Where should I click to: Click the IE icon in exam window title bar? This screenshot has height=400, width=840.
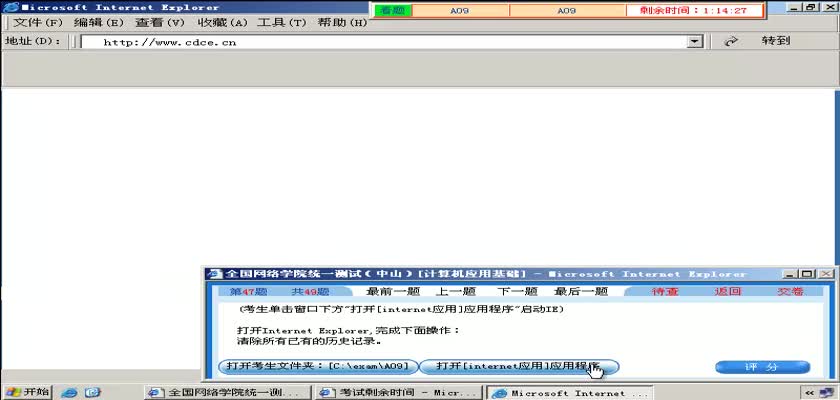click(x=215, y=274)
